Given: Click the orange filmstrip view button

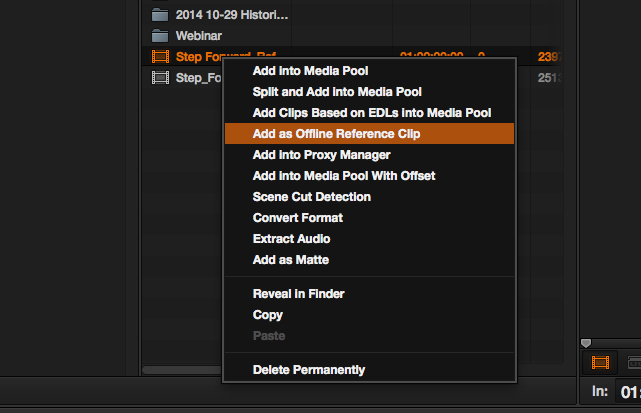Looking at the screenshot, I should point(600,363).
